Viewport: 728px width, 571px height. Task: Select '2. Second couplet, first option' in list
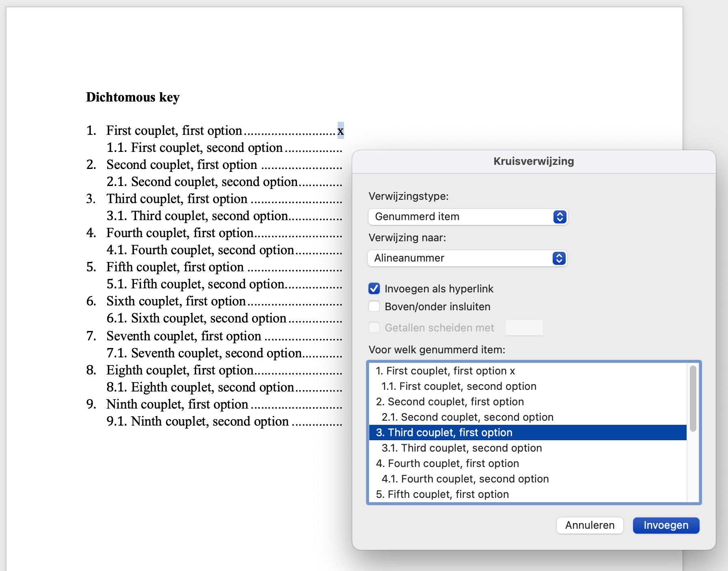click(450, 402)
